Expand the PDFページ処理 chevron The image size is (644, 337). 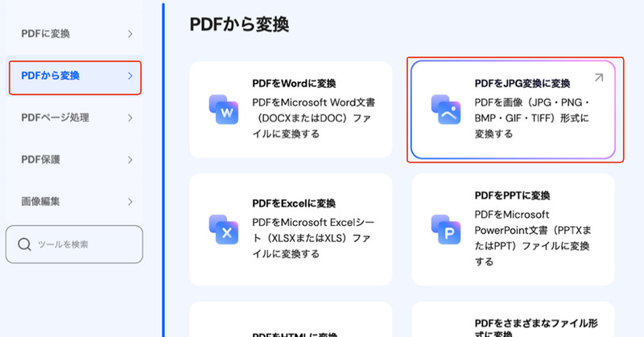tap(130, 117)
